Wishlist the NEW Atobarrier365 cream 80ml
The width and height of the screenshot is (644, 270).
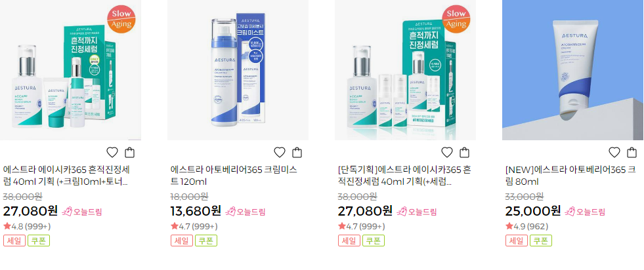tap(614, 153)
